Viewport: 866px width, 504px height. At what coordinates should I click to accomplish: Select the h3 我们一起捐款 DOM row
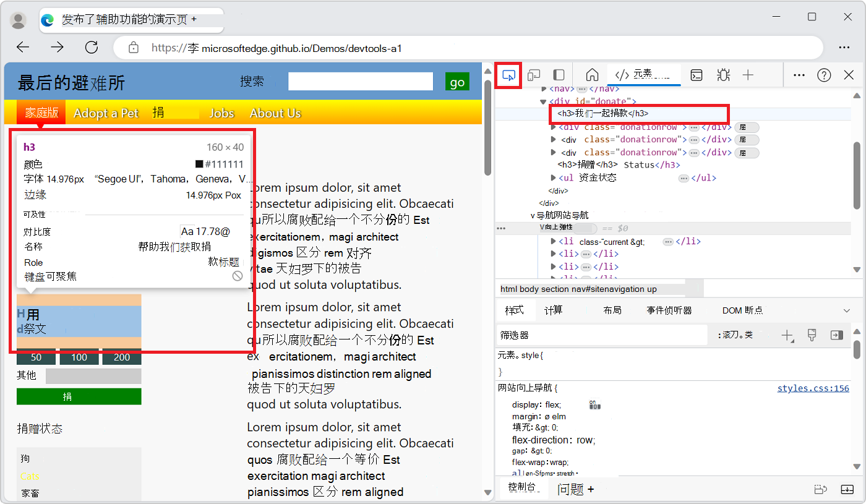pos(603,114)
